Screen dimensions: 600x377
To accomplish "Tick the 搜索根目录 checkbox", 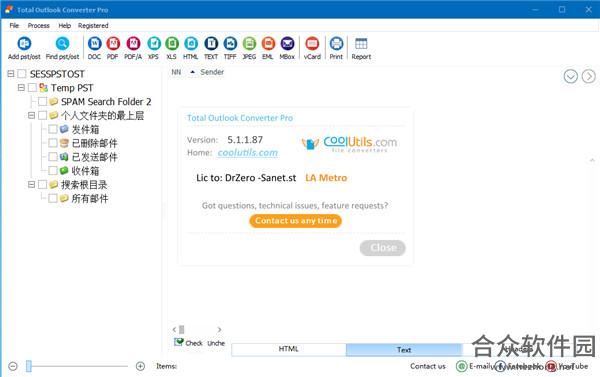I will [x=43, y=185].
